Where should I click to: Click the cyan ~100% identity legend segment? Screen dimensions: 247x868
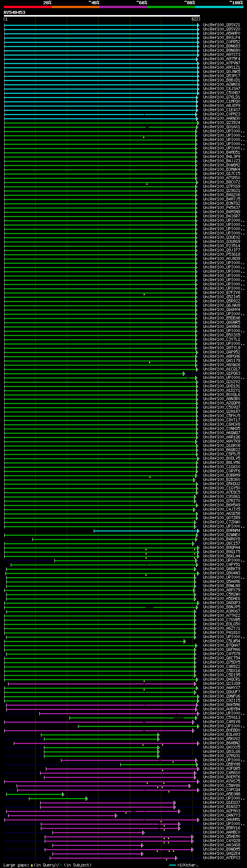coord(219,7)
